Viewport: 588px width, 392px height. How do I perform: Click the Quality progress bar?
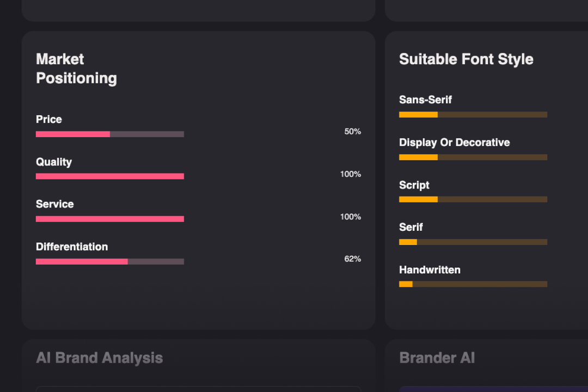click(x=110, y=176)
